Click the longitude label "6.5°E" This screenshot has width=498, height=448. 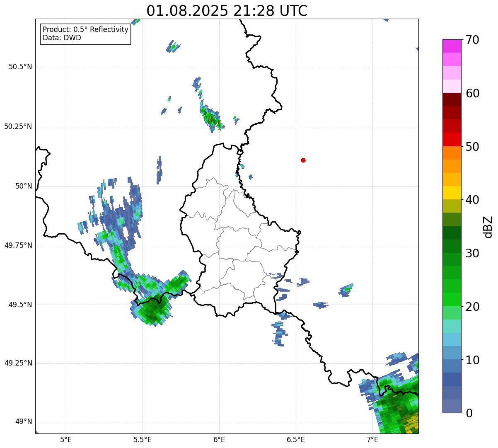(296, 440)
